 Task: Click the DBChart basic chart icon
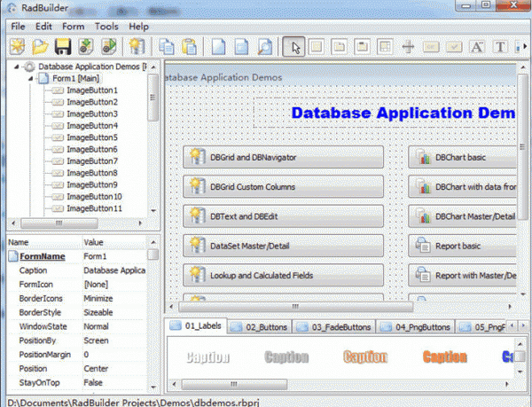point(423,157)
